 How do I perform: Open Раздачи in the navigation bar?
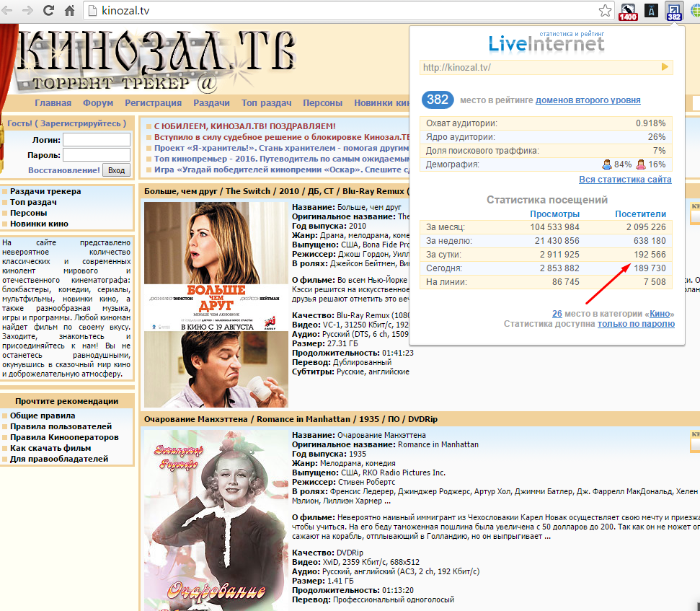point(212,102)
